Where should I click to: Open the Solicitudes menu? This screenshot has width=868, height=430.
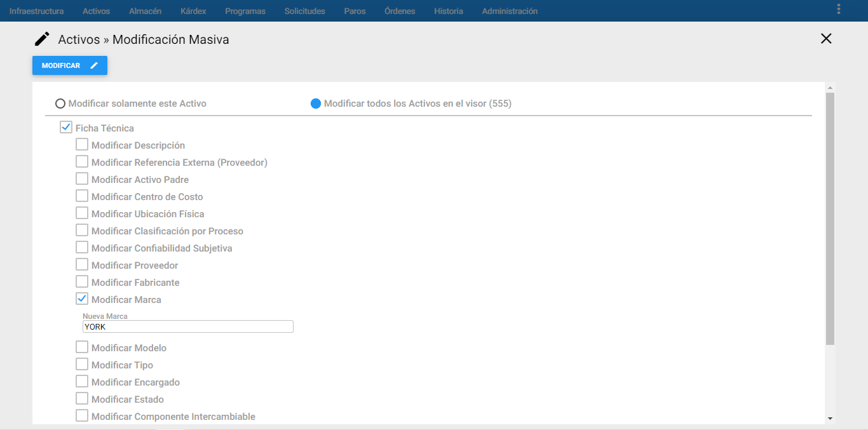pos(304,11)
